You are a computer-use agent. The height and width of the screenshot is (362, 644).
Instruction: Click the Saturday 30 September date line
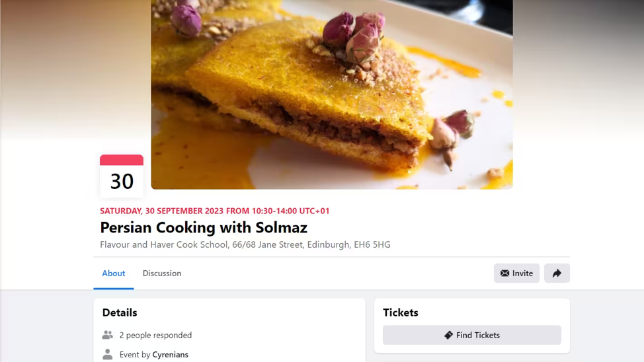click(x=215, y=211)
